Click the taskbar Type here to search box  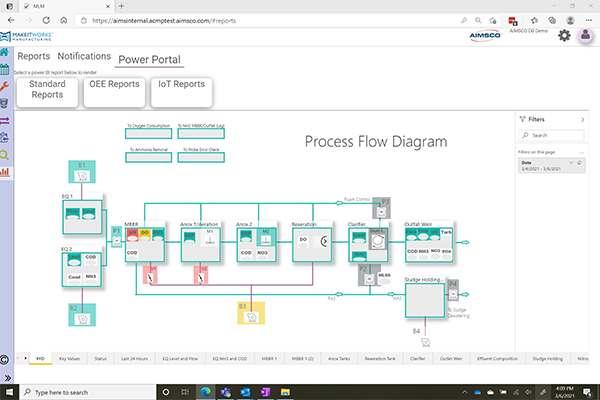click(x=88, y=392)
